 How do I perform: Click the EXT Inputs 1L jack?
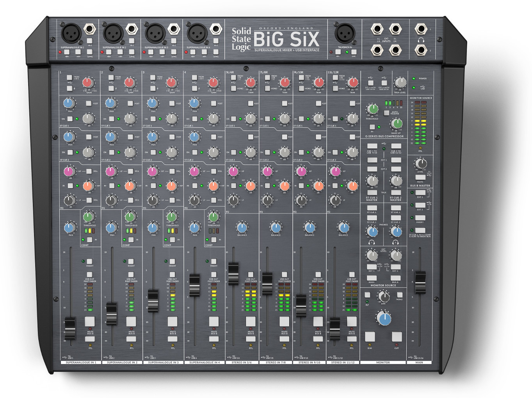point(377,29)
